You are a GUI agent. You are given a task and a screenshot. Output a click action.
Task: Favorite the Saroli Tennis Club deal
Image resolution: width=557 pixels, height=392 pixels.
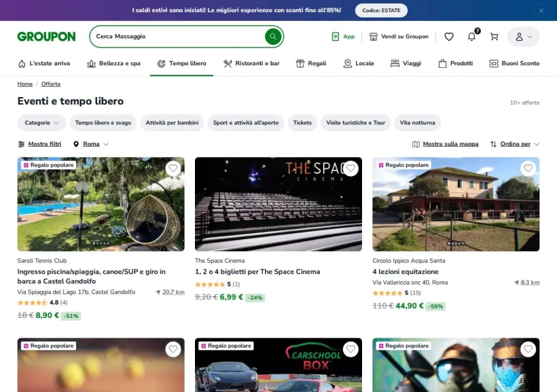click(173, 168)
